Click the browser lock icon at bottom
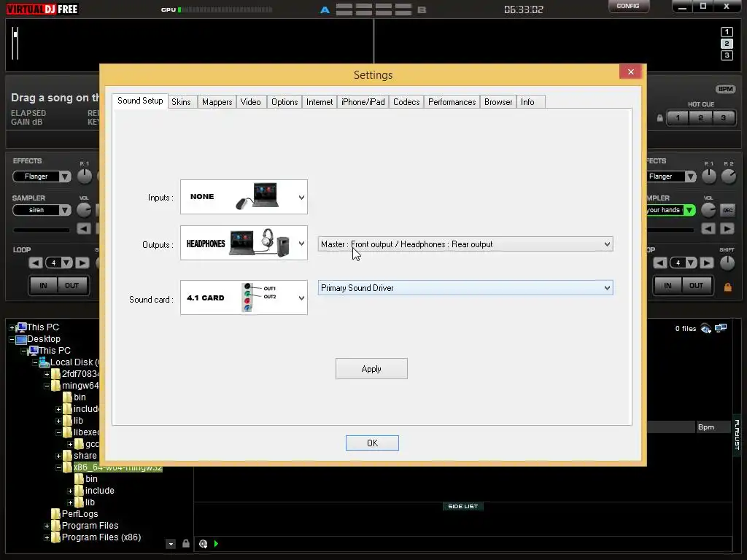747x560 pixels. point(186,544)
